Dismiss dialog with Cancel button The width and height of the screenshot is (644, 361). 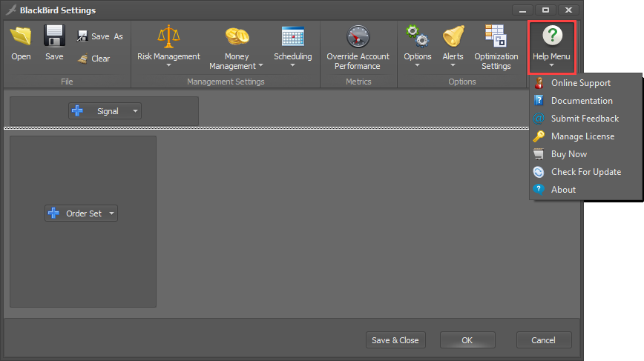[x=544, y=340]
